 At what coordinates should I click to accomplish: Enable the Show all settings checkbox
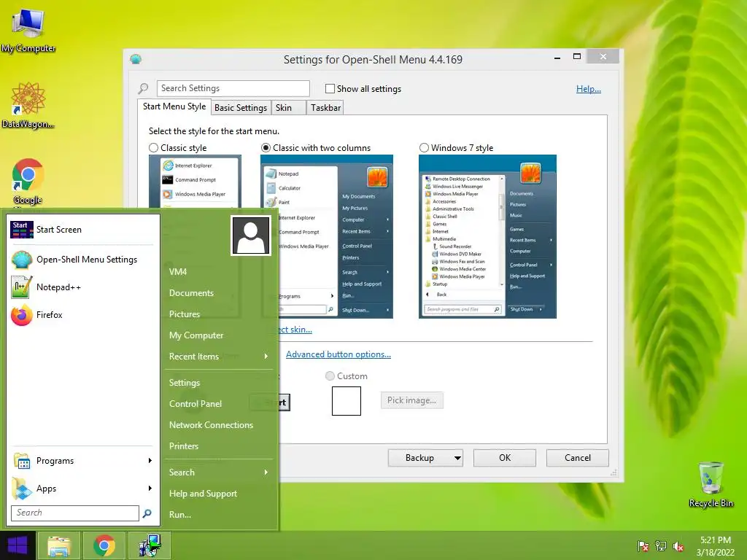pyautogui.click(x=330, y=88)
